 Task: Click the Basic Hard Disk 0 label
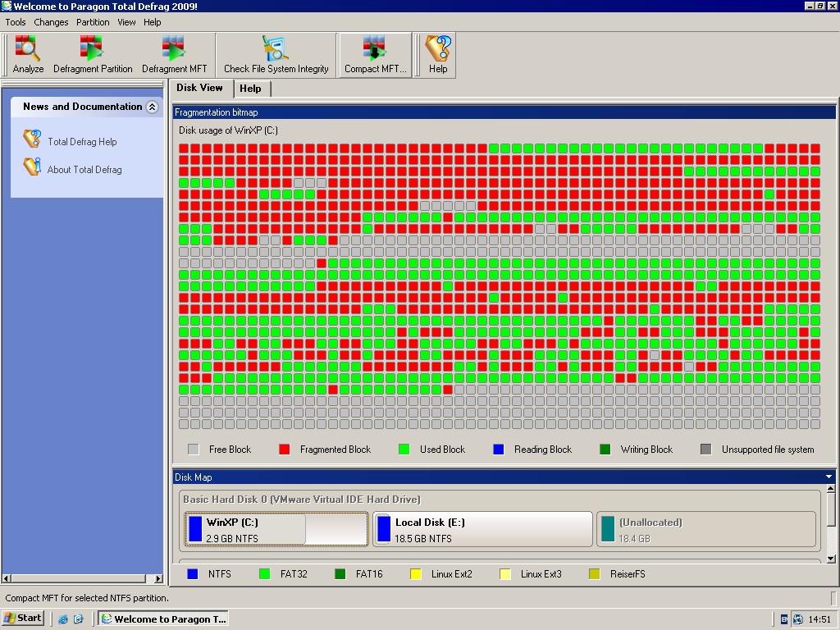[x=302, y=500]
